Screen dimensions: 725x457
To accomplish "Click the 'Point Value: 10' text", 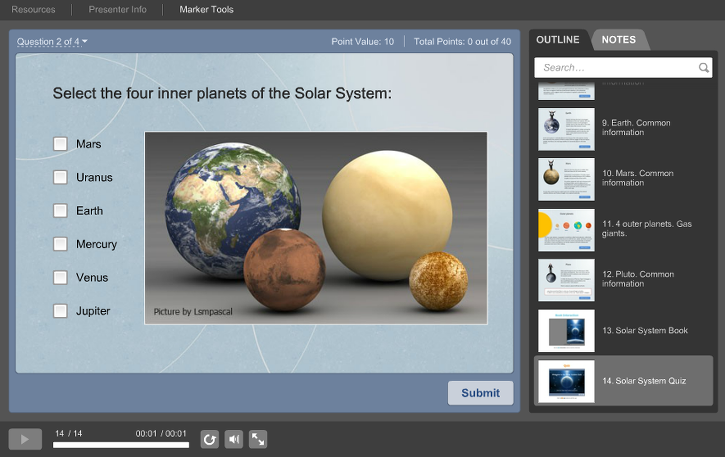I will click(362, 42).
